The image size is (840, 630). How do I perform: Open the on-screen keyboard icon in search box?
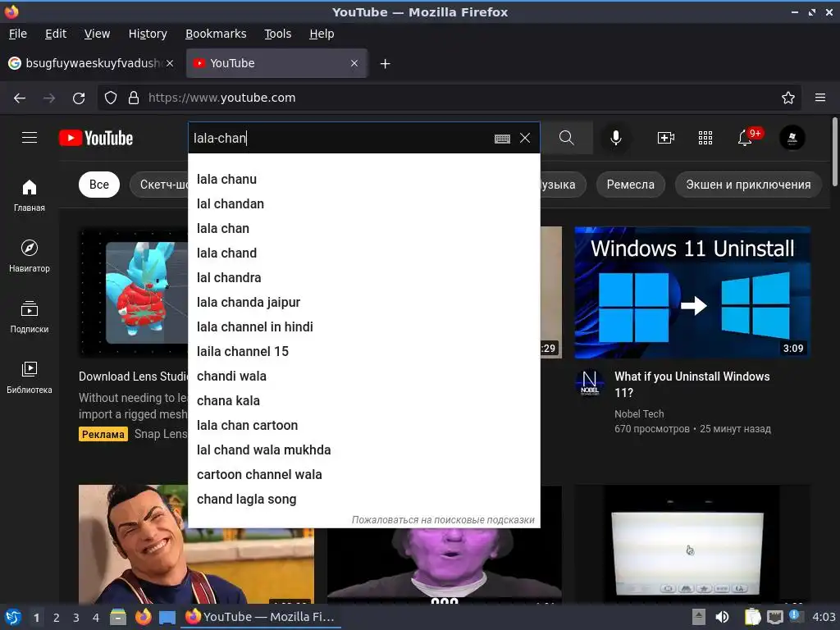pyautogui.click(x=502, y=139)
